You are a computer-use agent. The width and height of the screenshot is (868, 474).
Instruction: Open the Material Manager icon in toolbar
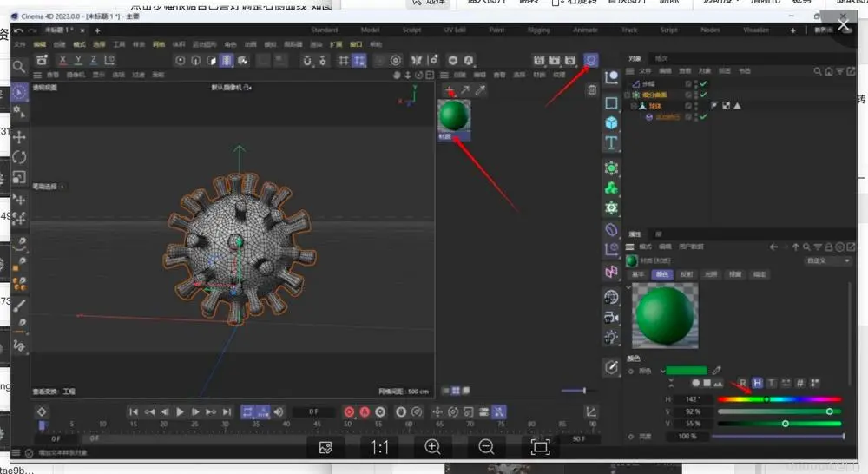click(592, 60)
